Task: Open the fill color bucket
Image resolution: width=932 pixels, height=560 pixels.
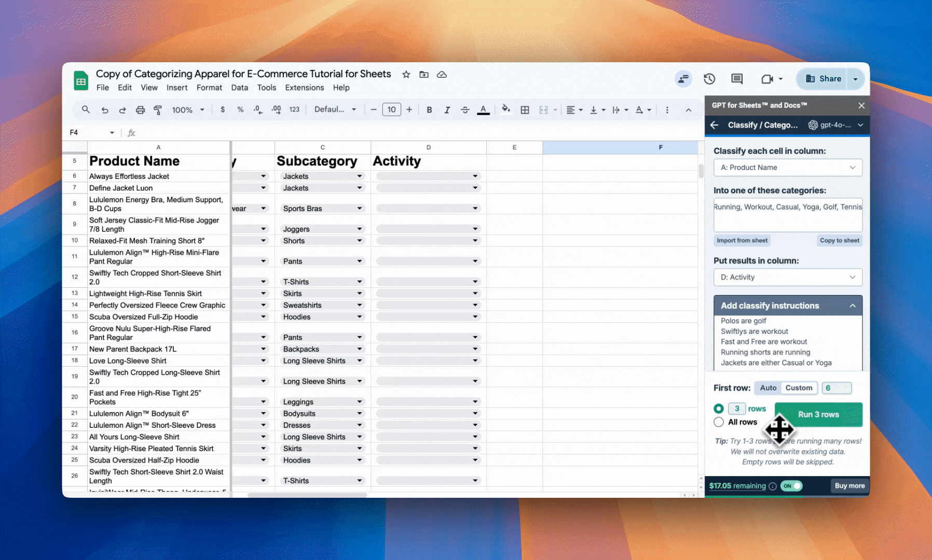Action: tap(506, 109)
